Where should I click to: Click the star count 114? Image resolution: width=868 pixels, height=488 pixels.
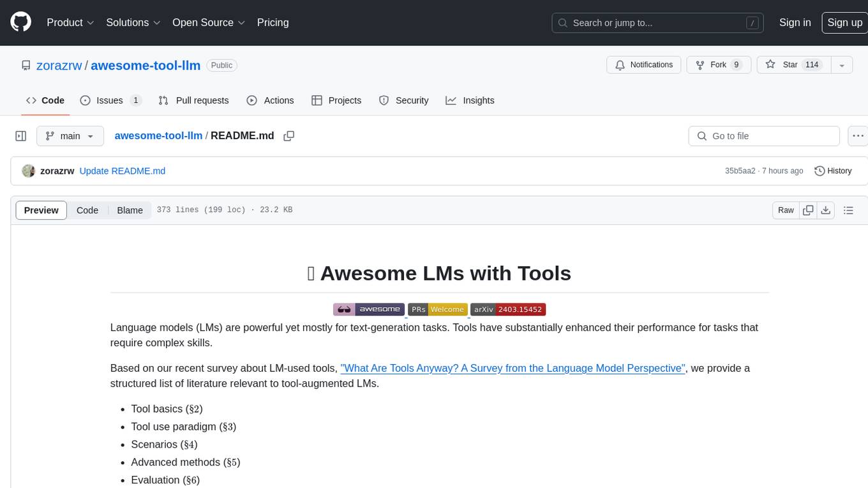[x=812, y=65]
